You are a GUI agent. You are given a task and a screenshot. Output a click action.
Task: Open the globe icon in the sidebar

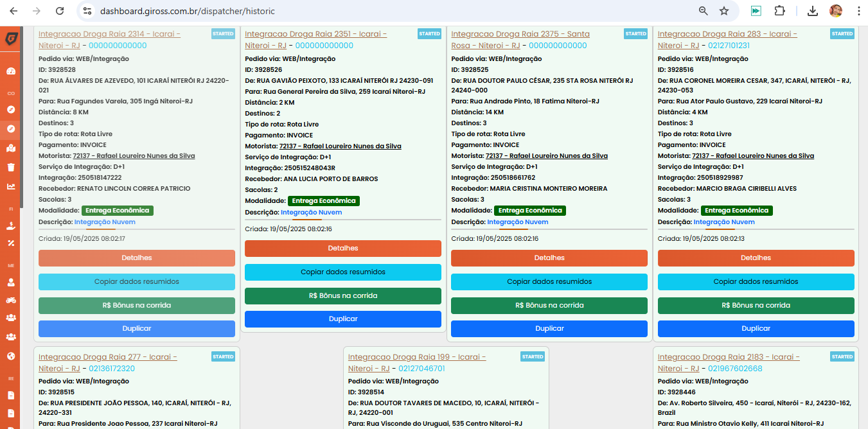pos(10,356)
